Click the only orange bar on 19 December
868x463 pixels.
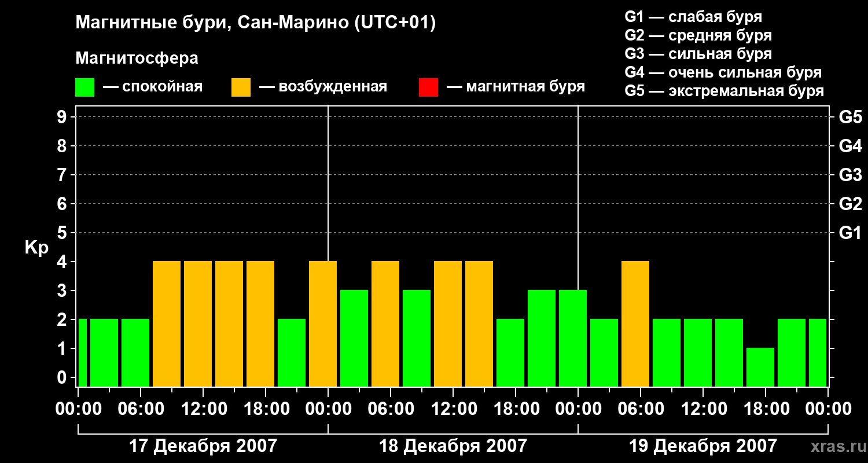[635, 324]
